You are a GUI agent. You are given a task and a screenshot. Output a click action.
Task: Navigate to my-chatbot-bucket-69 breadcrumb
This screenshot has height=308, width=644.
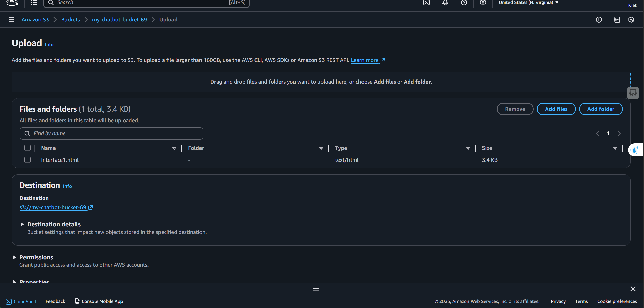(x=119, y=20)
